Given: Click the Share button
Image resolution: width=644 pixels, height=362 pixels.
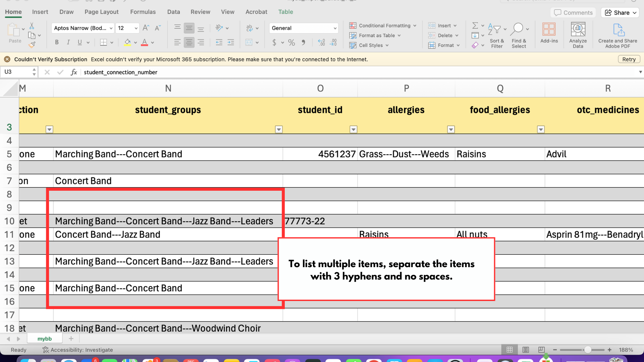Looking at the screenshot, I should pyautogui.click(x=620, y=12).
